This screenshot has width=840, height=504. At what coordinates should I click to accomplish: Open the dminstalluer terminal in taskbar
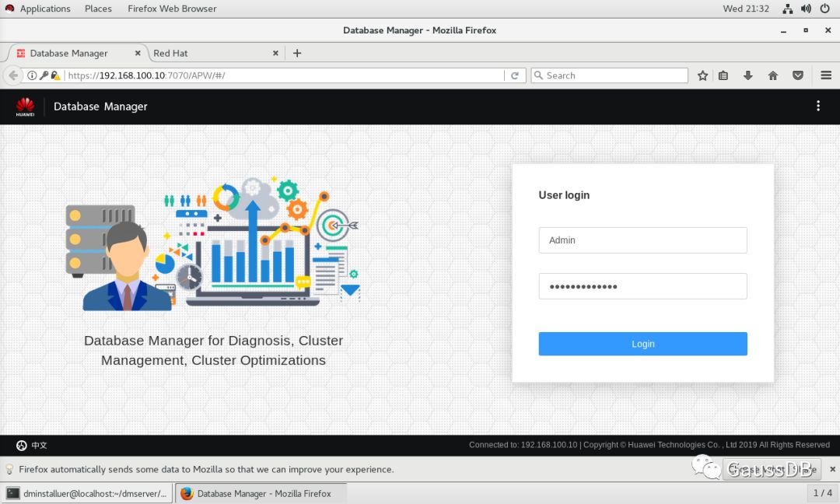tap(87, 493)
